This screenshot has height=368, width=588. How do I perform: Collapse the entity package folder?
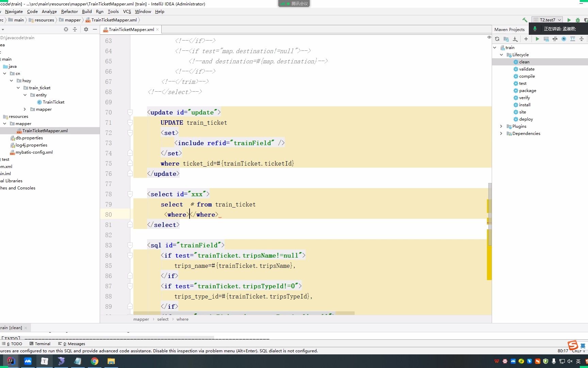25,95
